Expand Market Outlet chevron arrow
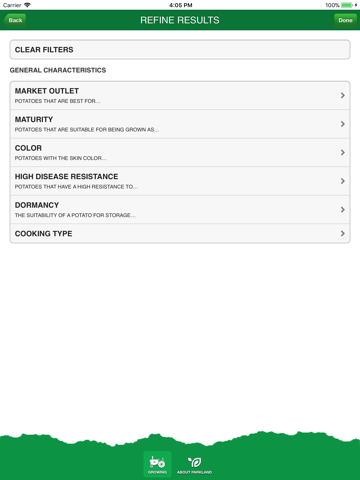Screen dimensions: 360x480 (x=343, y=95)
